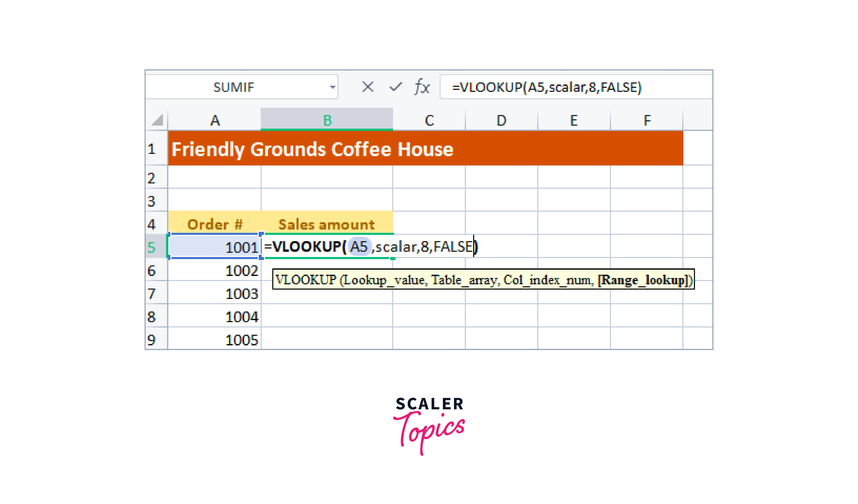The image size is (858, 504).
Task: Click in the formula bar text
Action: (546, 87)
